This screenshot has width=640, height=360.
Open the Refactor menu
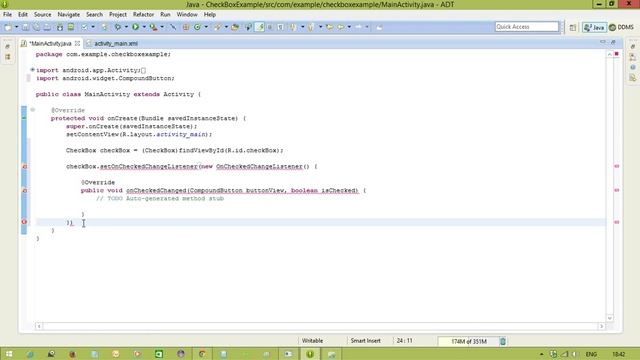(143, 14)
